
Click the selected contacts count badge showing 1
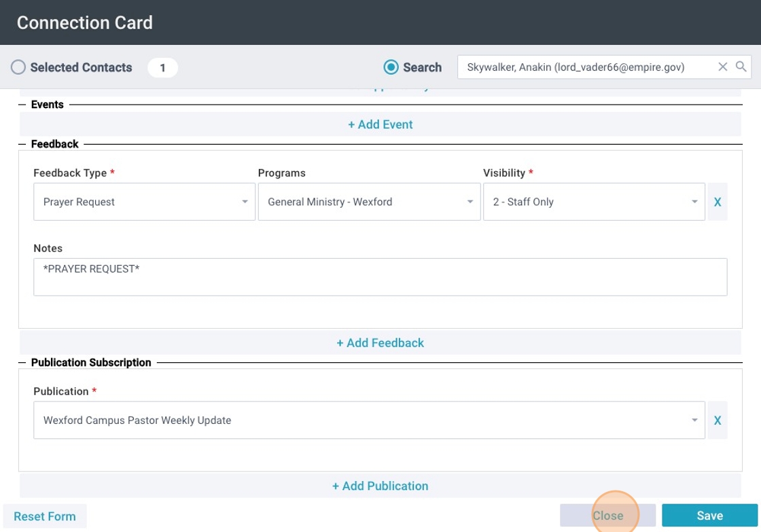162,67
